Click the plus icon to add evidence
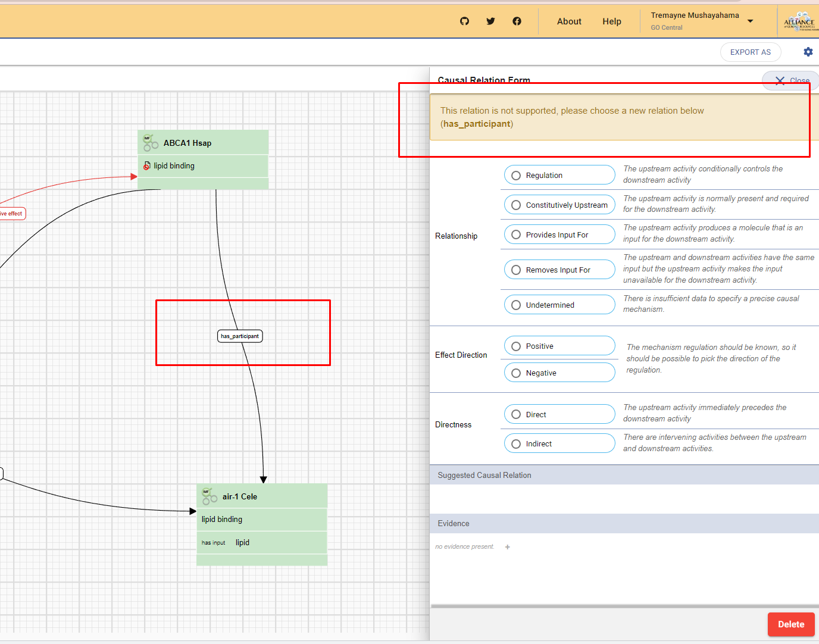The height and width of the screenshot is (644, 819). pos(507,546)
